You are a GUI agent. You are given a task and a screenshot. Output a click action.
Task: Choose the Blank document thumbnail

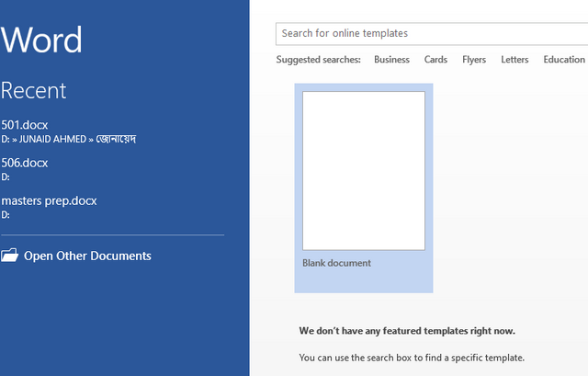[364, 171]
